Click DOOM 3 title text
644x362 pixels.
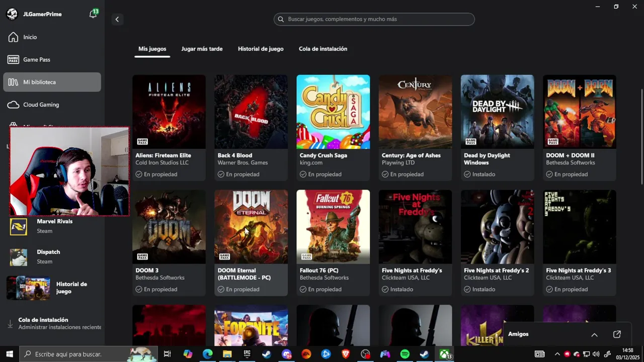coord(147,270)
